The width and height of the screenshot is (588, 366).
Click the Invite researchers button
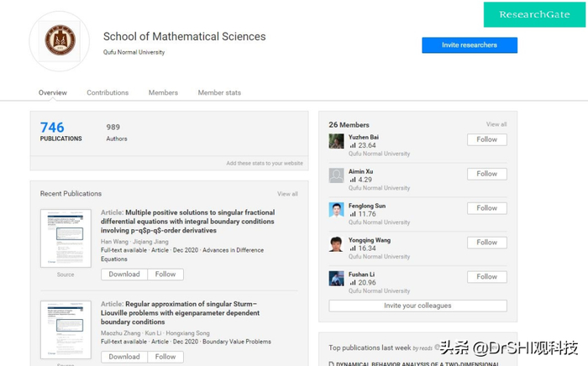point(469,45)
